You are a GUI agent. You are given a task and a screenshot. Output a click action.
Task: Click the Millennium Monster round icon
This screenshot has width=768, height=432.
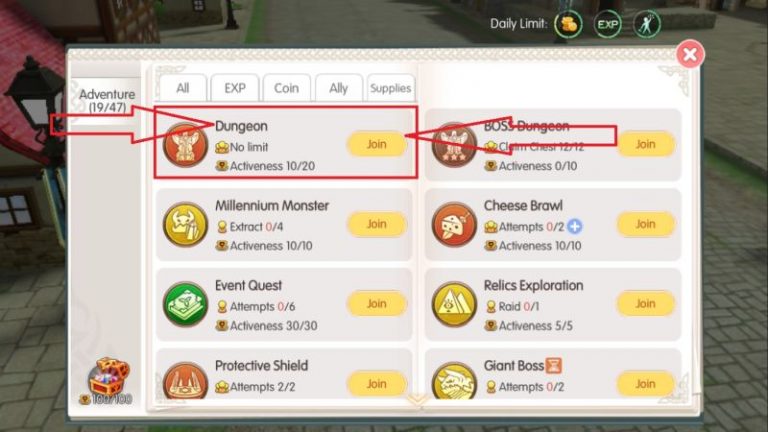186,224
